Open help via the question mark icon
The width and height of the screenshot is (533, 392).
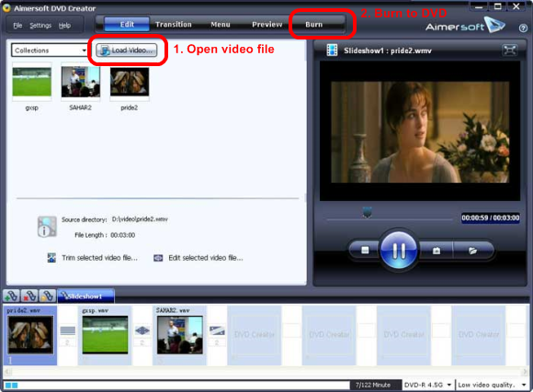[x=523, y=28]
